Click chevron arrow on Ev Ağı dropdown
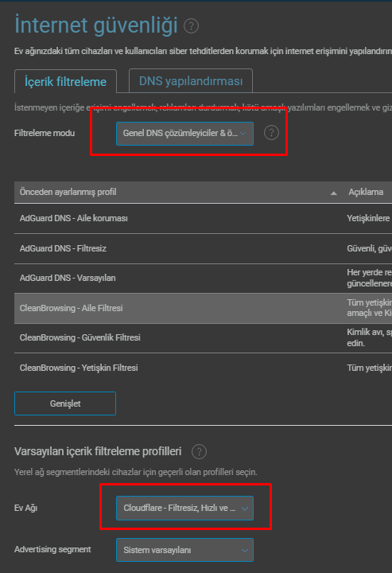Screen dimensions: 392x573 coord(245,509)
